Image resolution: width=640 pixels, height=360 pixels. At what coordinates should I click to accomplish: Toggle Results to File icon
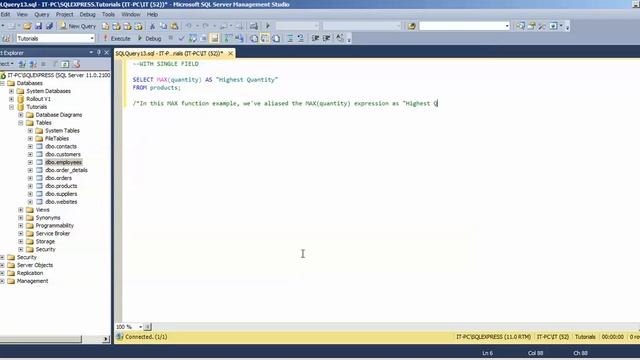pos(276,38)
